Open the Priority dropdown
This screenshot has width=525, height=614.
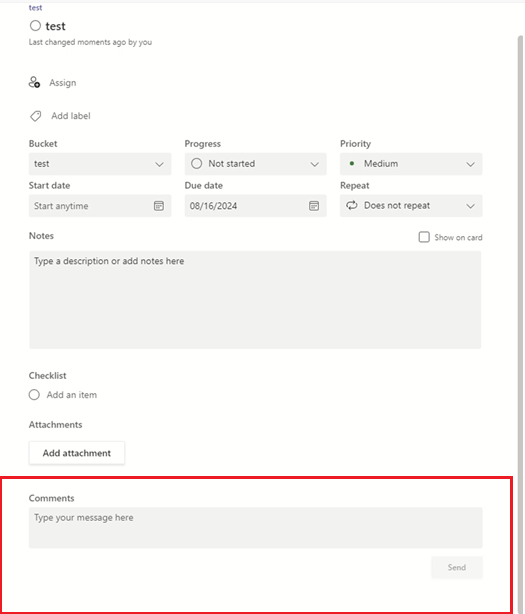[411, 164]
